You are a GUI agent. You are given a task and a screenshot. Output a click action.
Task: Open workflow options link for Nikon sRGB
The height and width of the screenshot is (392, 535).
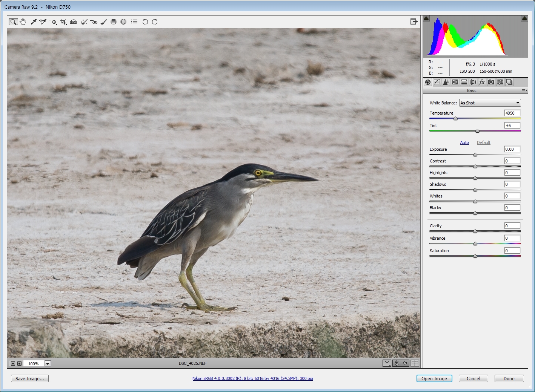pos(252,378)
